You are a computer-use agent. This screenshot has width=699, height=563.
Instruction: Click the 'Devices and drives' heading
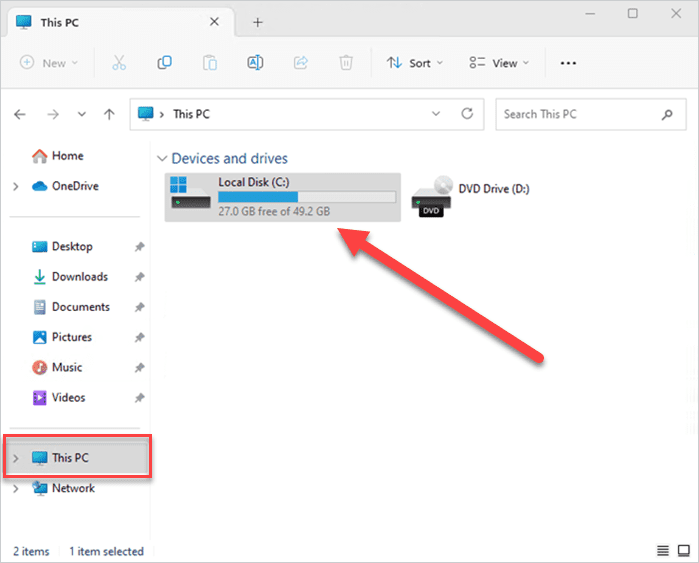click(230, 158)
